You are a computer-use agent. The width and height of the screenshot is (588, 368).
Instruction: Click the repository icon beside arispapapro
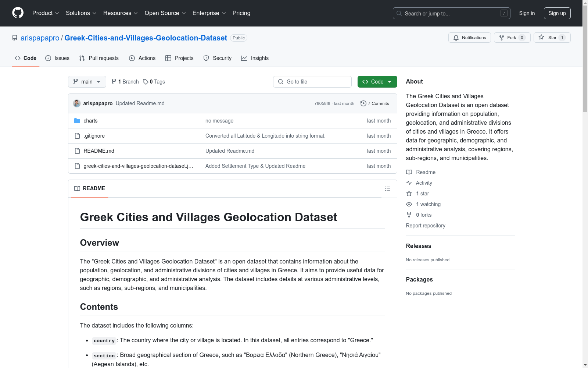[x=15, y=38]
